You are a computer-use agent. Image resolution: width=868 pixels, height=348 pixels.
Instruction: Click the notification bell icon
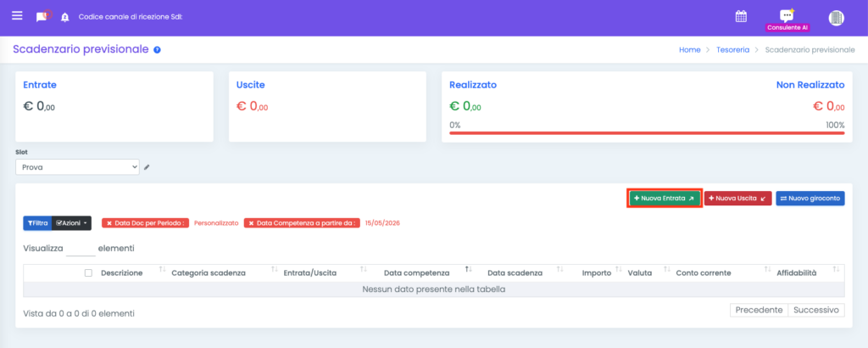coord(64,17)
